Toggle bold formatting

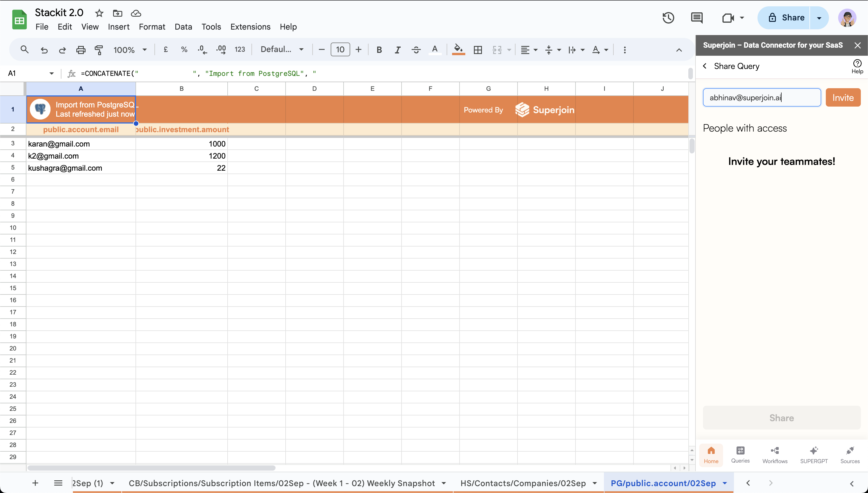[x=379, y=50]
